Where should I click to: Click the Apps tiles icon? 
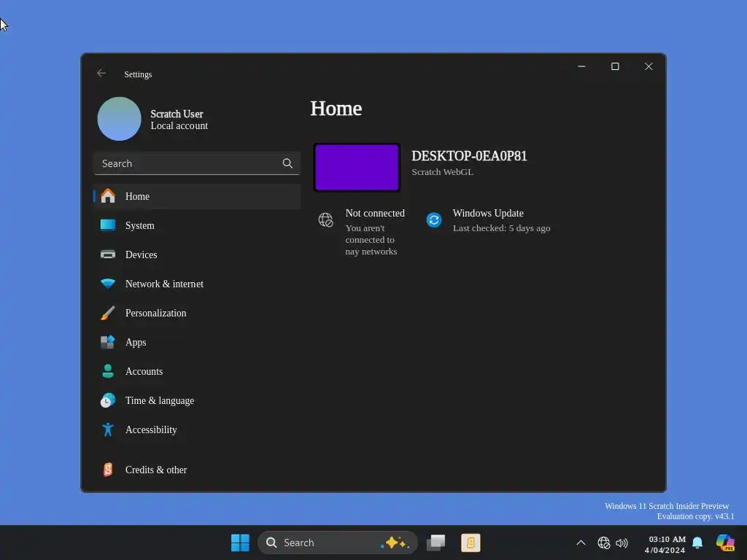108,342
